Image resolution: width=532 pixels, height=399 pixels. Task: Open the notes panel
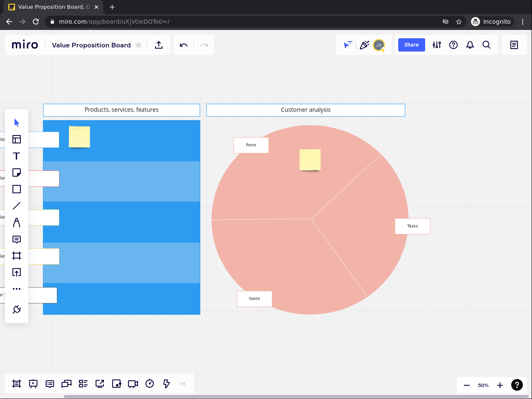coord(514,45)
